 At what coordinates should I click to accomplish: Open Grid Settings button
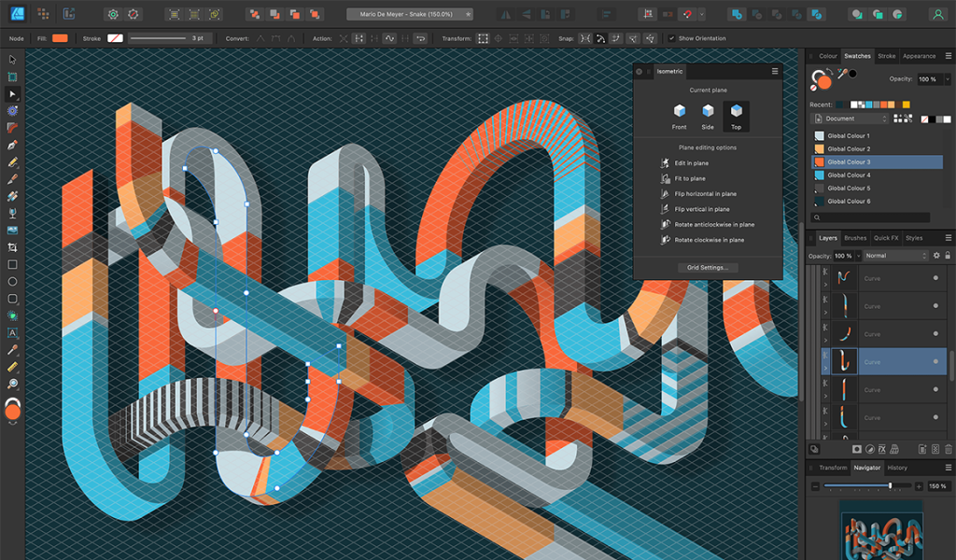point(708,268)
